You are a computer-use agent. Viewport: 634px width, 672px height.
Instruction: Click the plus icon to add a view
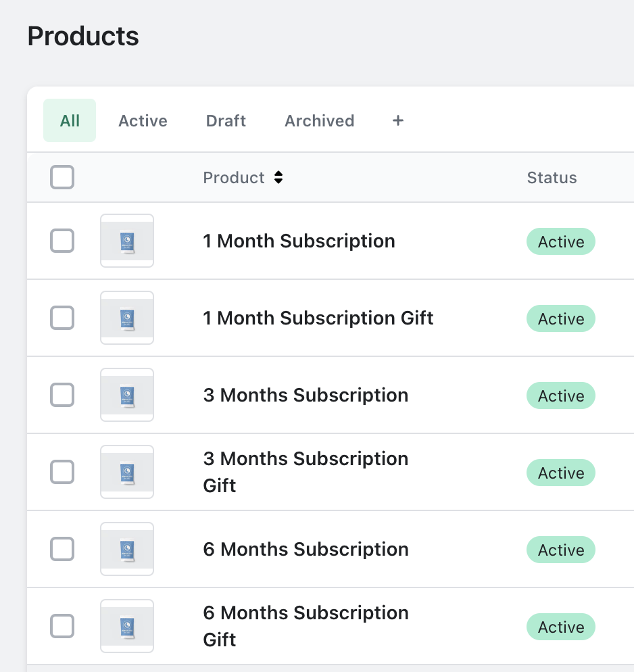(398, 120)
